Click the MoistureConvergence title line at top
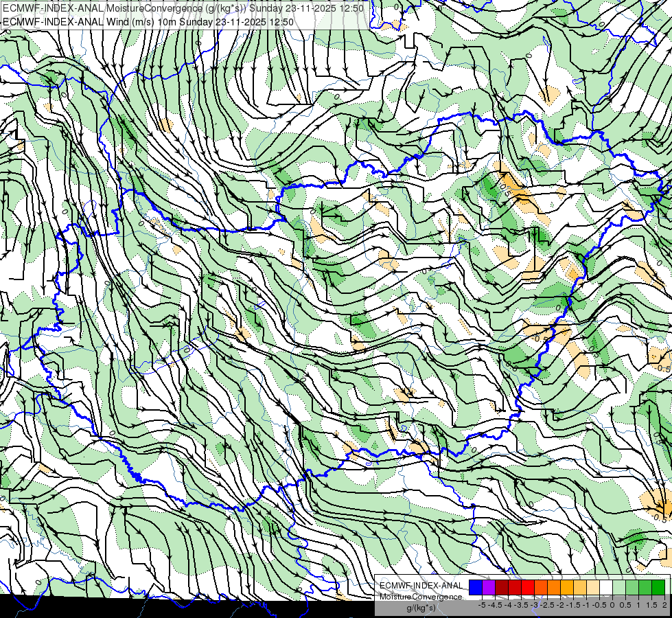 (183, 8)
